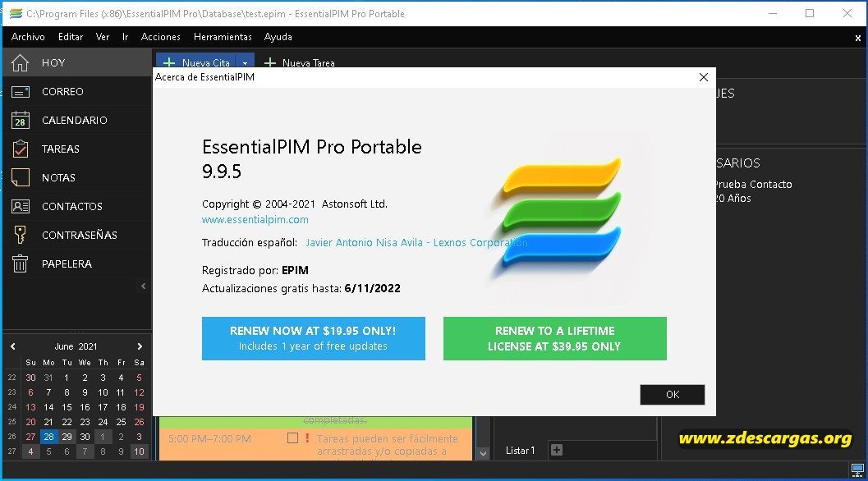The image size is (868, 481).
Task: Open the Ir menu
Action: click(125, 37)
